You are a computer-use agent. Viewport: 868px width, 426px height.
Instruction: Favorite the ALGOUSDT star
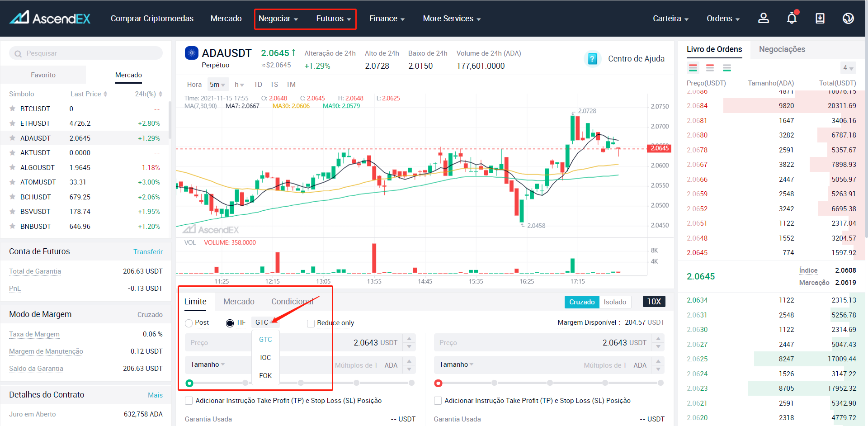[12, 167]
